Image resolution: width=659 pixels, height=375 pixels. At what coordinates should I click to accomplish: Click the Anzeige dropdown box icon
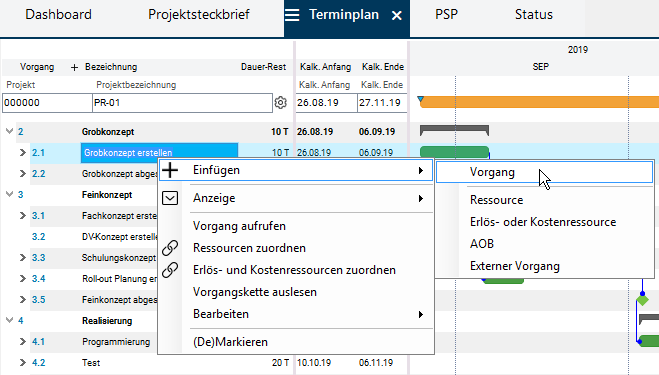click(x=170, y=198)
